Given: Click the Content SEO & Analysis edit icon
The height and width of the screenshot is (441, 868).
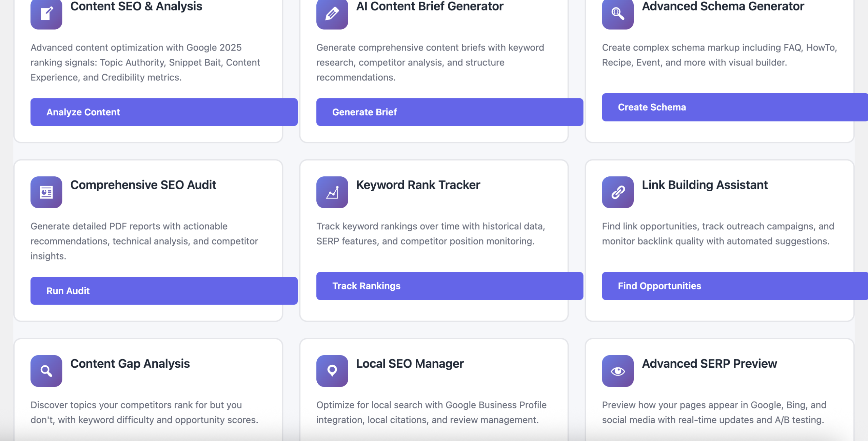Looking at the screenshot, I should point(46,14).
